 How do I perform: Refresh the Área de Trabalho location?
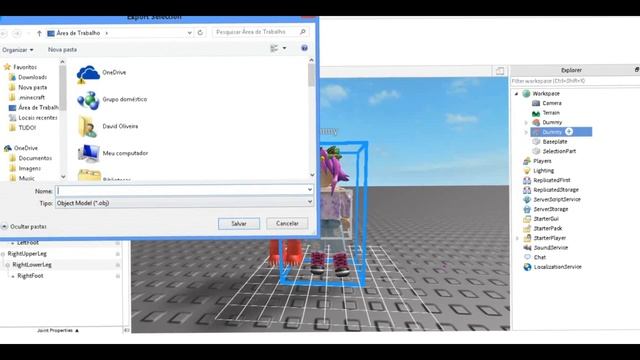[x=200, y=32]
